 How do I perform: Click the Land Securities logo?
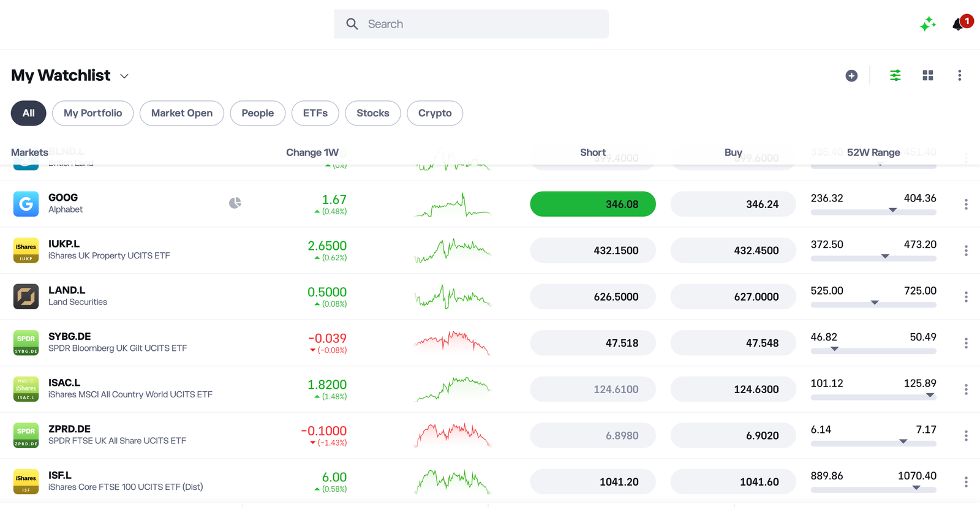pos(26,296)
